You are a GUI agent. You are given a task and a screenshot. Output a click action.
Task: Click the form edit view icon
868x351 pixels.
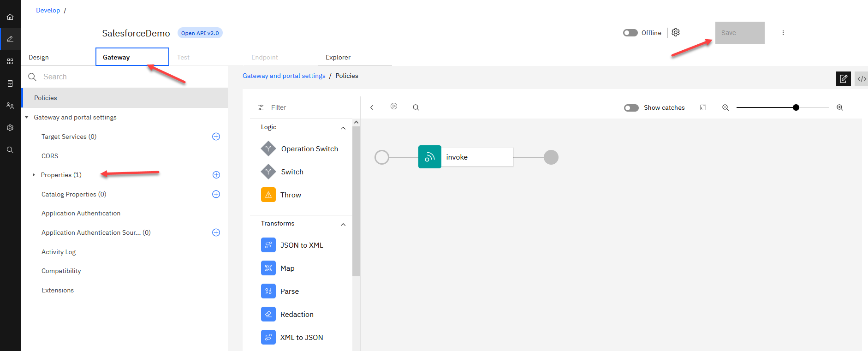tap(843, 79)
